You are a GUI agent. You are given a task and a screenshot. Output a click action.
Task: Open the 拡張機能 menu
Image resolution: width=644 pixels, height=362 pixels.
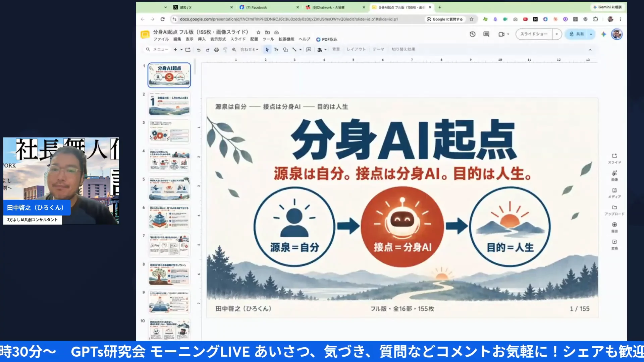tap(286, 39)
